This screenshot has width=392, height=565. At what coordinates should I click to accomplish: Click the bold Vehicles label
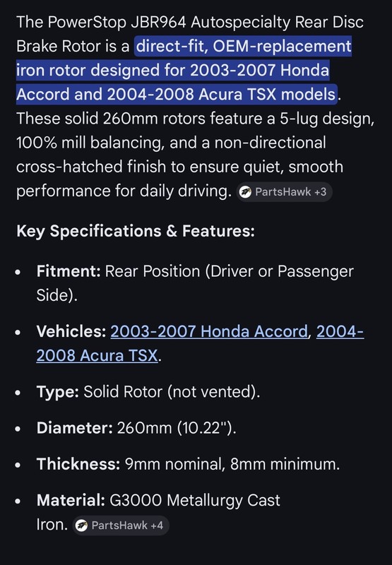pyautogui.click(x=71, y=331)
